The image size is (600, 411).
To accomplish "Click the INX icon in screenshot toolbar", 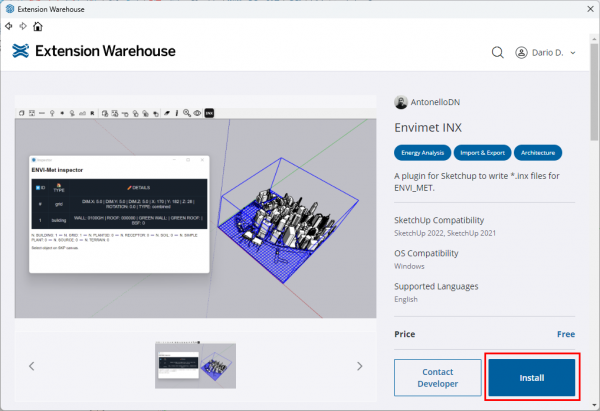I will [210, 113].
